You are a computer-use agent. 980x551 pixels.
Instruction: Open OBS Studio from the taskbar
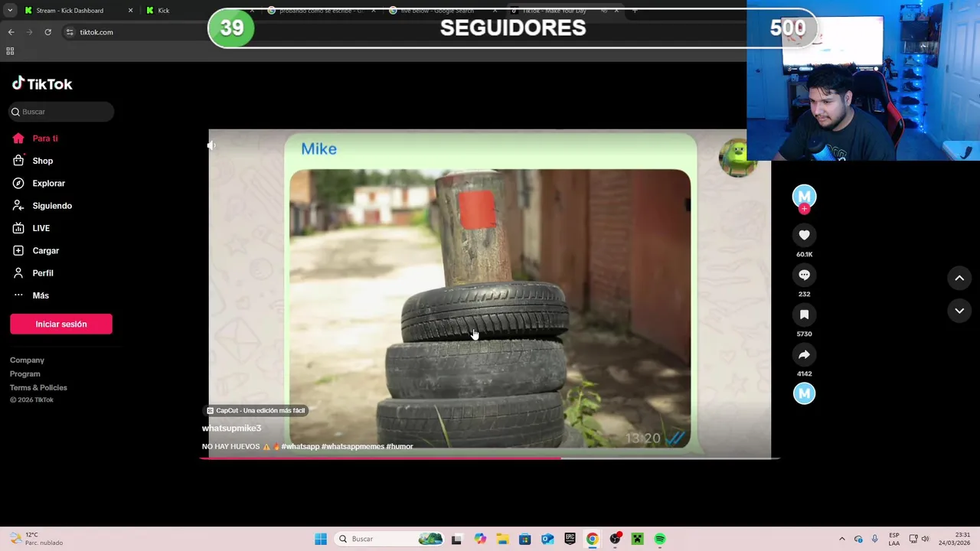pyautogui.click(x=615, y=539)
